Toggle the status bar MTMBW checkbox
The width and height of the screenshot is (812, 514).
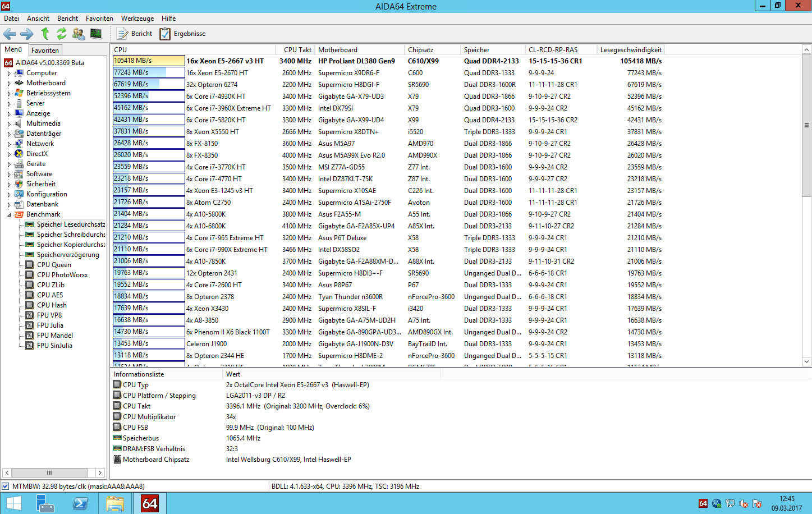pos(6,487)
